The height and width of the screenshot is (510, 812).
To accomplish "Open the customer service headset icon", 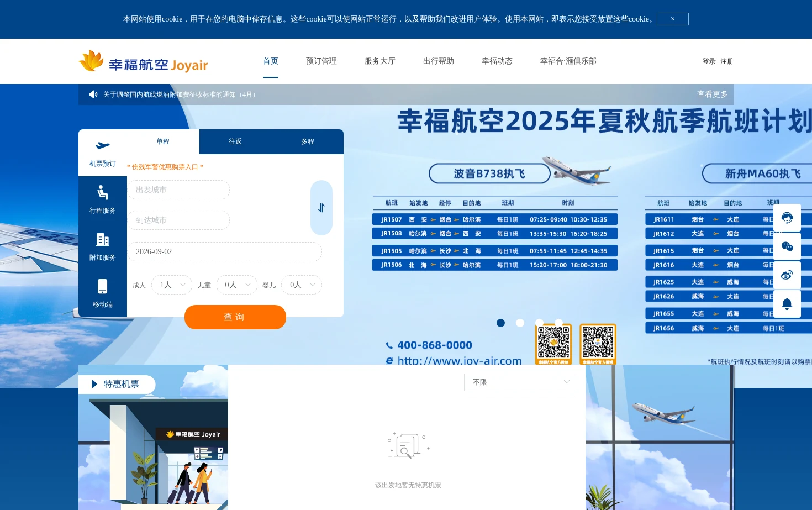I will point(787,217).
